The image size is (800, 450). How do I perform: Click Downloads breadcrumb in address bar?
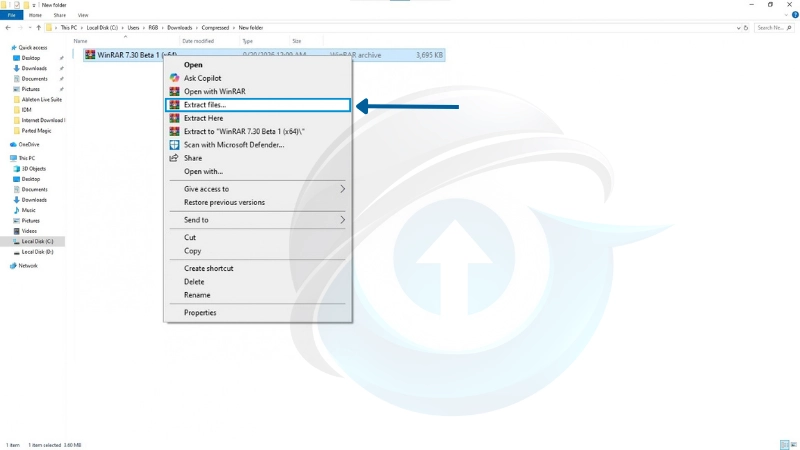coord(180,28)
